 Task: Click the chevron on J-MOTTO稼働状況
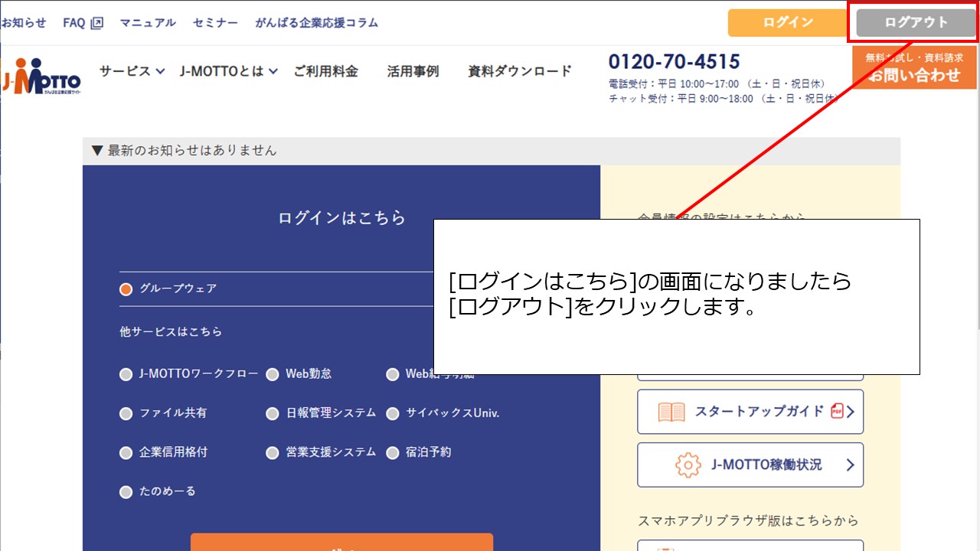(850, 465)
